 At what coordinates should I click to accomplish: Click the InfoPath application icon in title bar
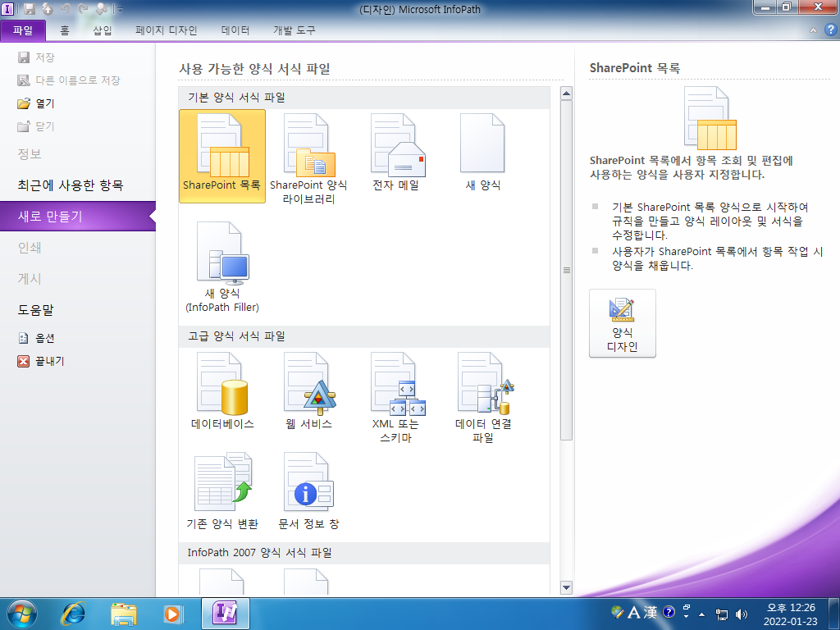click(8, 9)
